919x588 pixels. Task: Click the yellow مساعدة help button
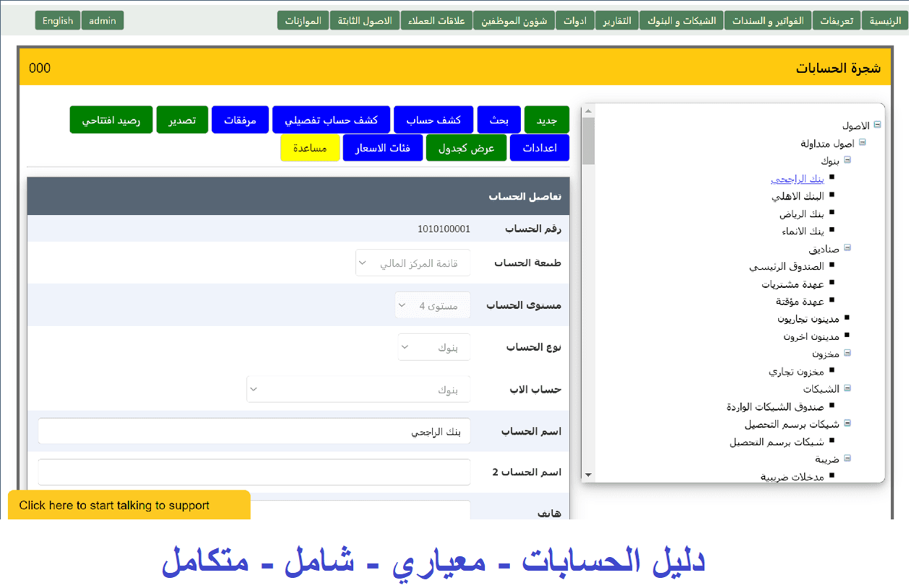point(310,148)
